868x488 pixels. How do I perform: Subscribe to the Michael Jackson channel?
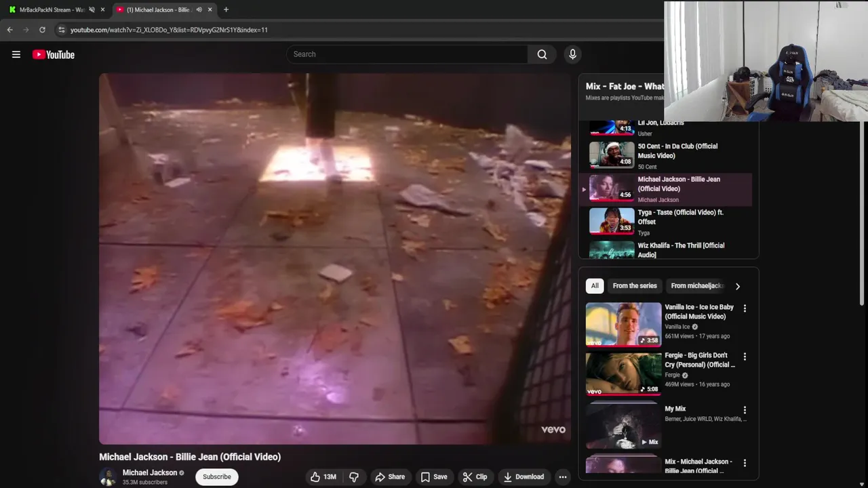[217, 477]
